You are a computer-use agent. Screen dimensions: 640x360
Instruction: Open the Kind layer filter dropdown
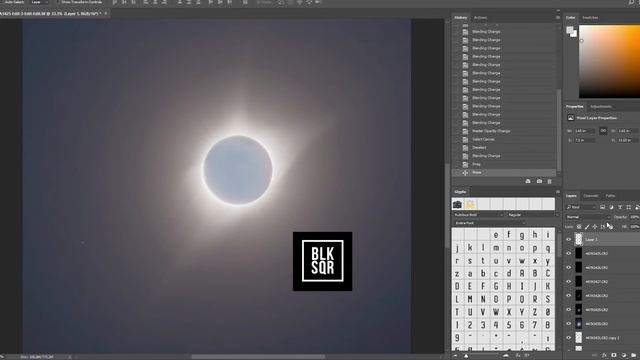(x=581, y=207)
